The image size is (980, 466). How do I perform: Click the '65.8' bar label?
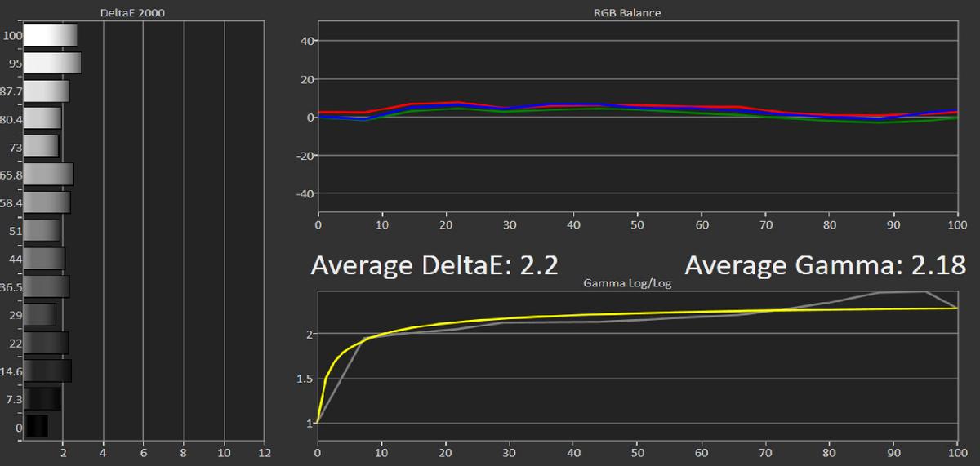[x=11, y=175]
